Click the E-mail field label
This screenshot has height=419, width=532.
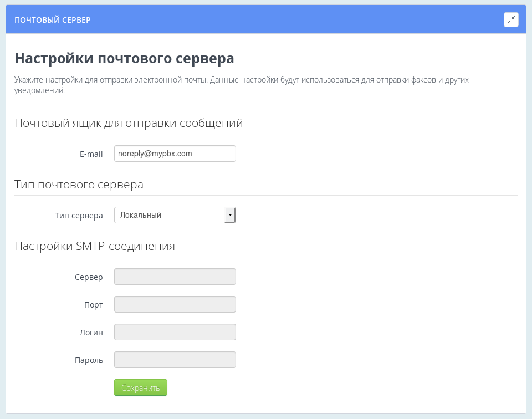[x=92, y=154]
